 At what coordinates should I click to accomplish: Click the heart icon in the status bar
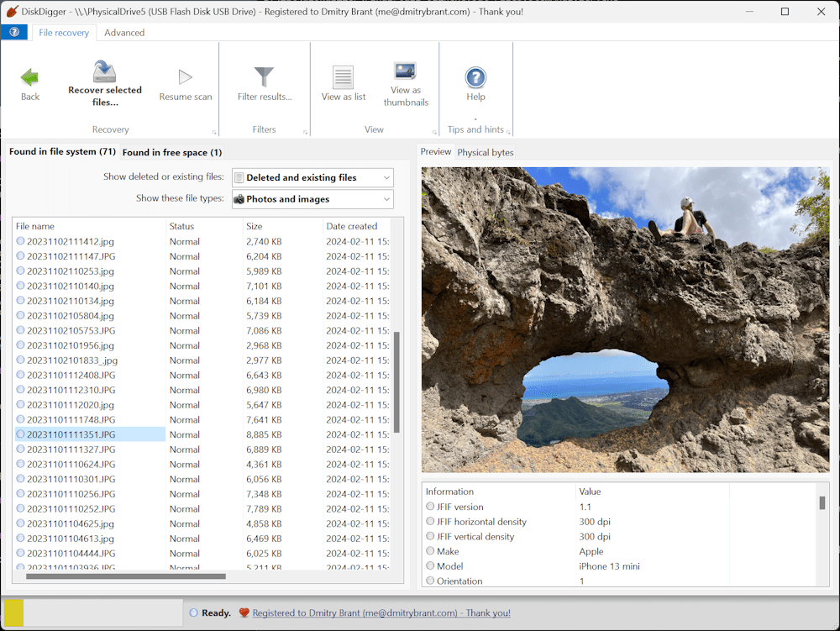tap(244, 613)
